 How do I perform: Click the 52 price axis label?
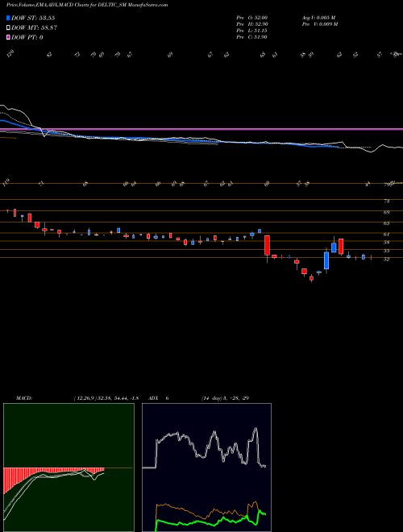[386, 260]
